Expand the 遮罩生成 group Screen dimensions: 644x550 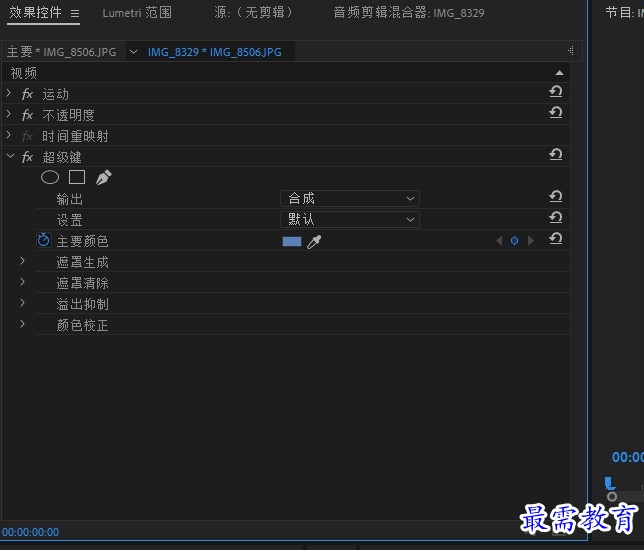click(23, 261)
